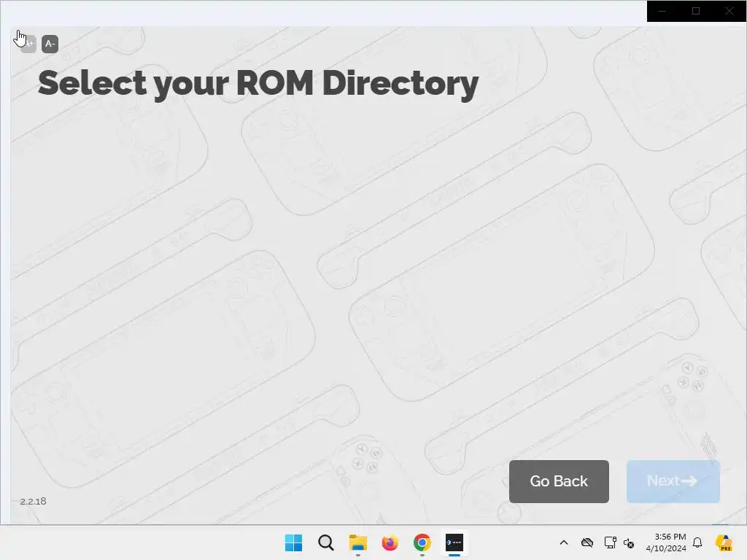Click the muted volume tray icon
The height and width of the screenshot is (560, 747).
[x=629, y=542]
